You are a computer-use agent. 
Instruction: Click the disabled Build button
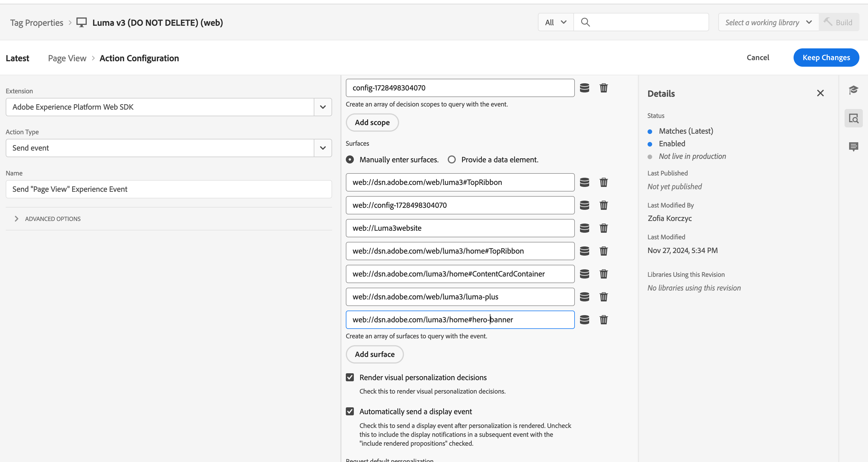click(839, 22)
